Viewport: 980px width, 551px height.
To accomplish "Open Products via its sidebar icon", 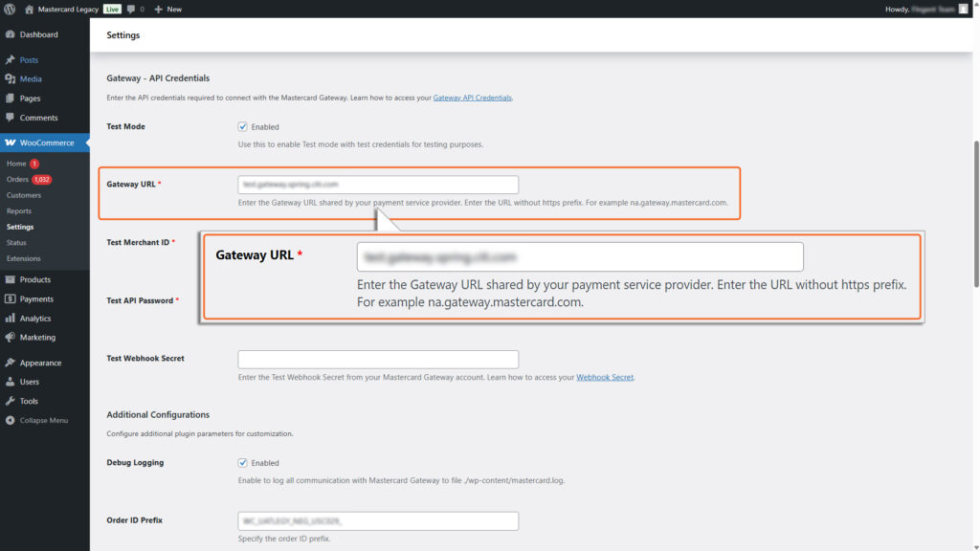I will [12, 277].
